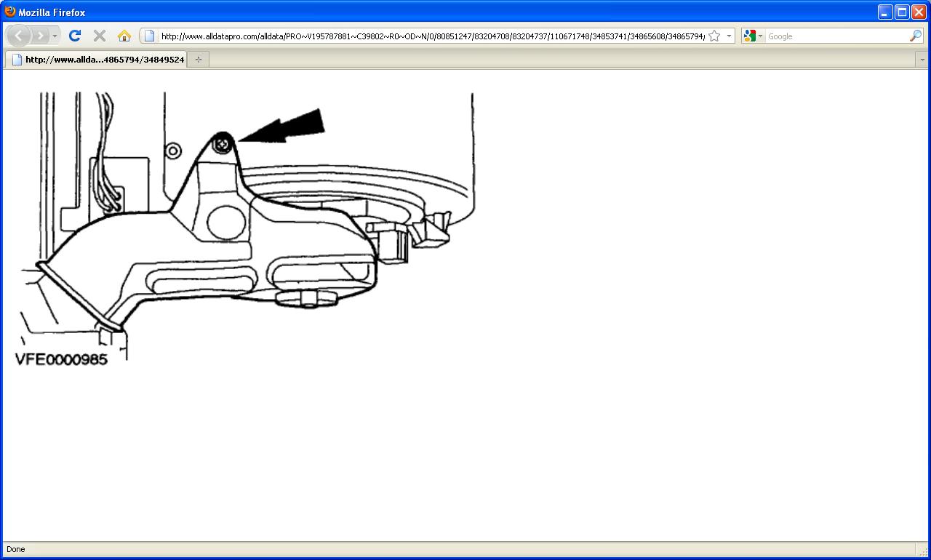Click inside the alldatapro URL address field
931x560 pixels.
point(429,36)
